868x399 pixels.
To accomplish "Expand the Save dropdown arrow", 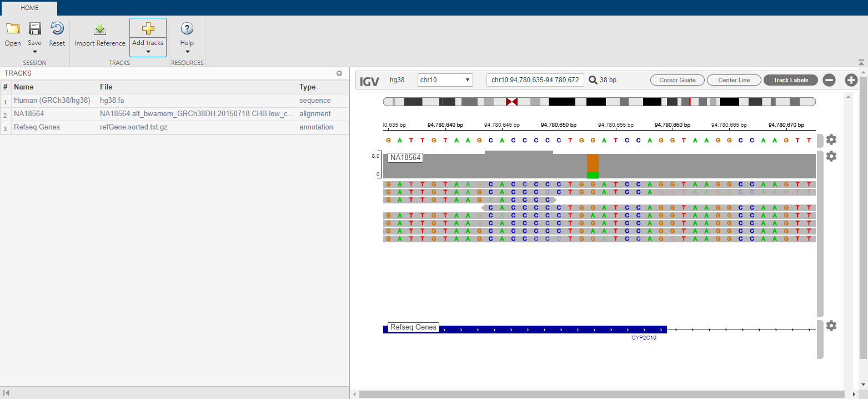I will pos(34,51).
